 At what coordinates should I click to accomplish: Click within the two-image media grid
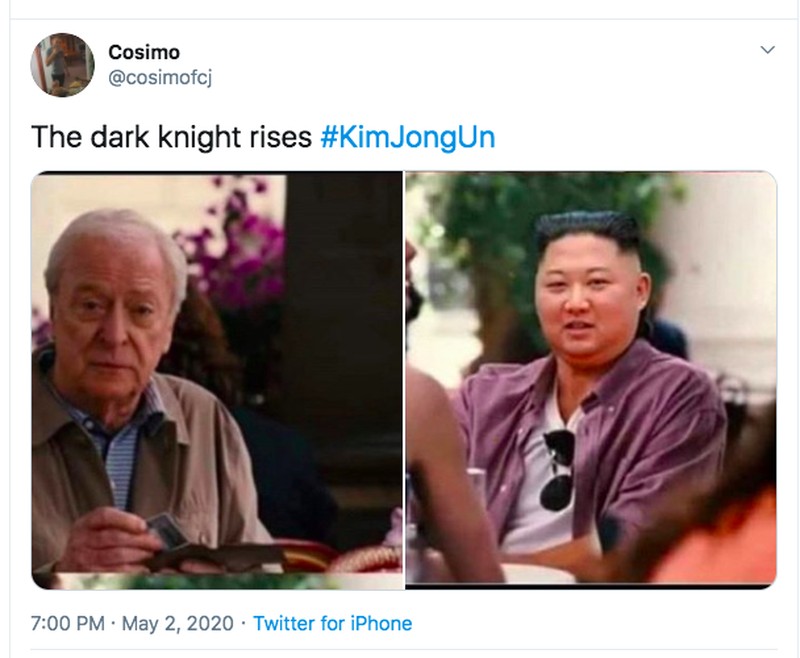click(x=400, y=378)
